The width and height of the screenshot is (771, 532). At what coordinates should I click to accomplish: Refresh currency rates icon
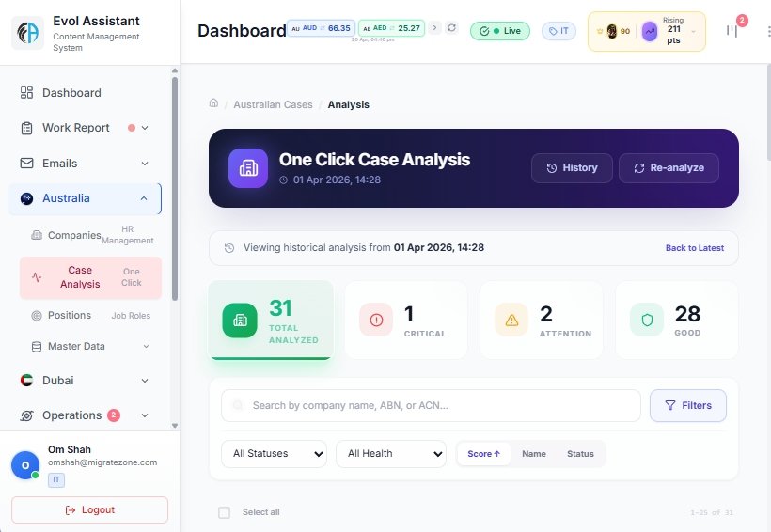pyautogui.click(x=452, y=28)
